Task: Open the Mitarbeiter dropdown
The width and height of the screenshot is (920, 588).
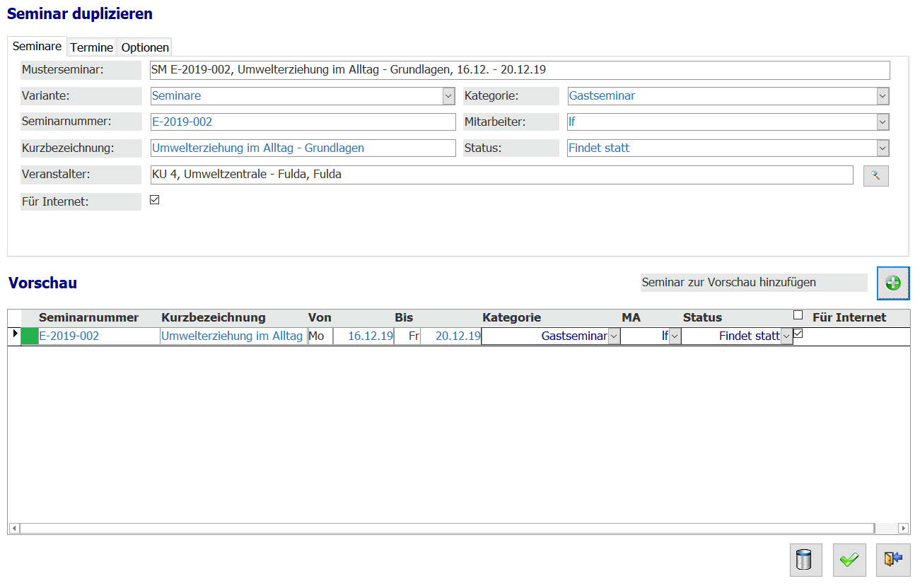Action: coord(882,122)
